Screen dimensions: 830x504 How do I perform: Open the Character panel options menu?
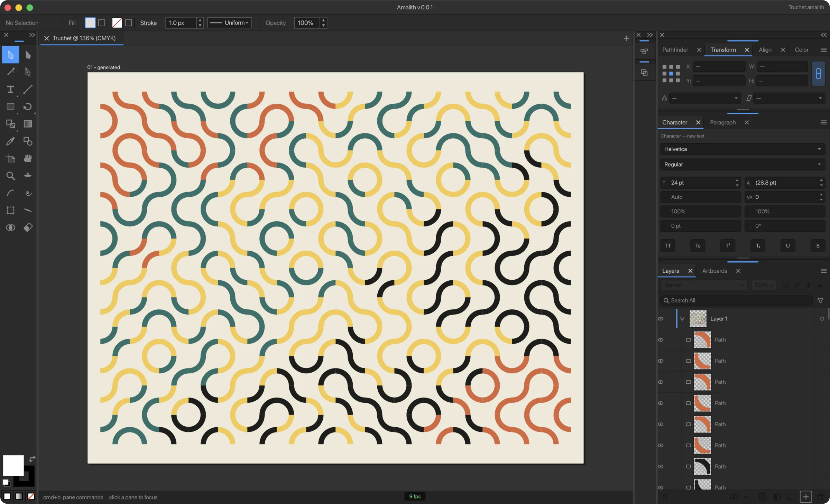click(823, 122)
